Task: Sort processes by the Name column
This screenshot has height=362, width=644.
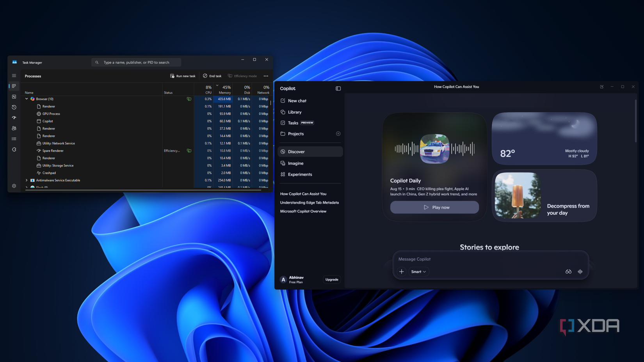Action: point(92,89)
